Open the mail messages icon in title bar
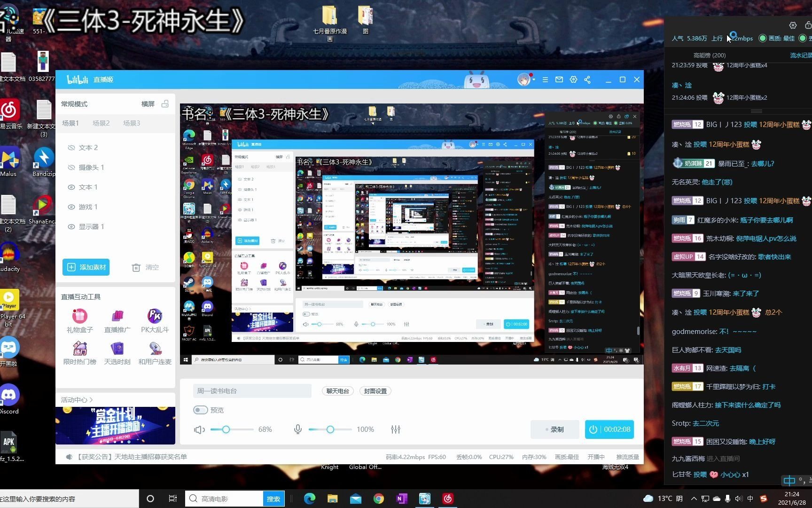Screen dimensions: 812x508 coord(559,80)
